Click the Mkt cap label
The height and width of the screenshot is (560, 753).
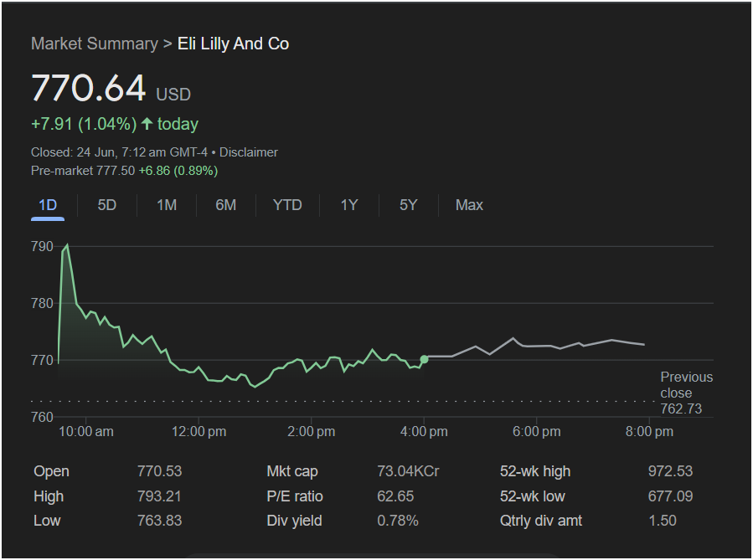pyautogui.click(x=292, y=472)
